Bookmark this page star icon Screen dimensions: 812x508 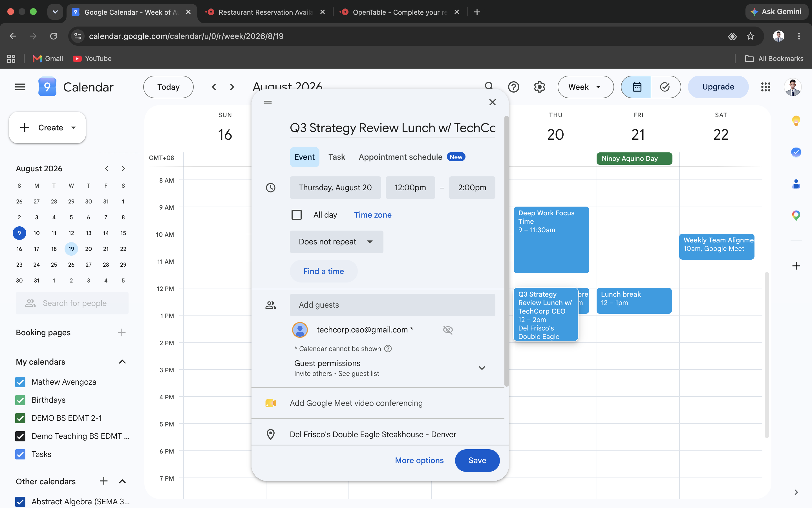pyautogui.click(x=751, y=36)
